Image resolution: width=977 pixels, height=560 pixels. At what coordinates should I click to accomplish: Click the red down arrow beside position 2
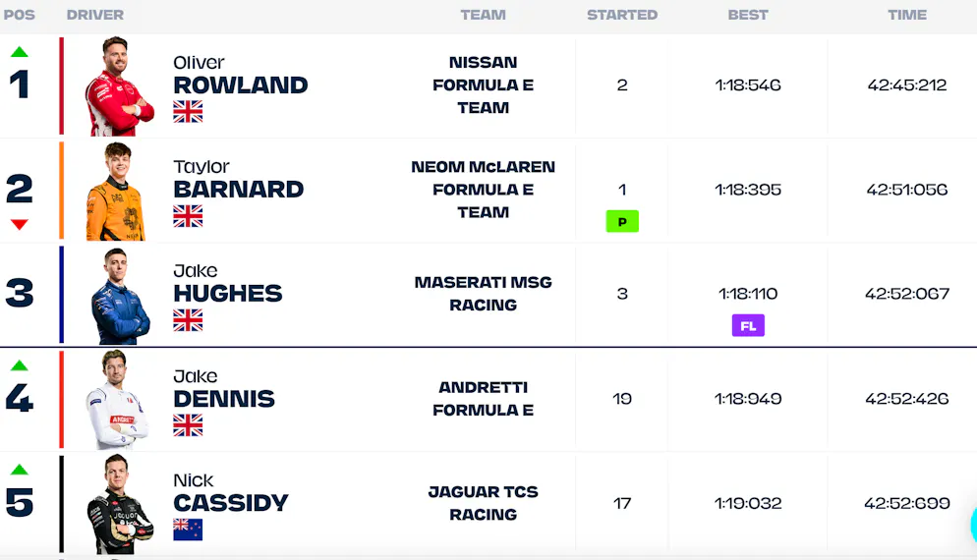coord(20,224)
